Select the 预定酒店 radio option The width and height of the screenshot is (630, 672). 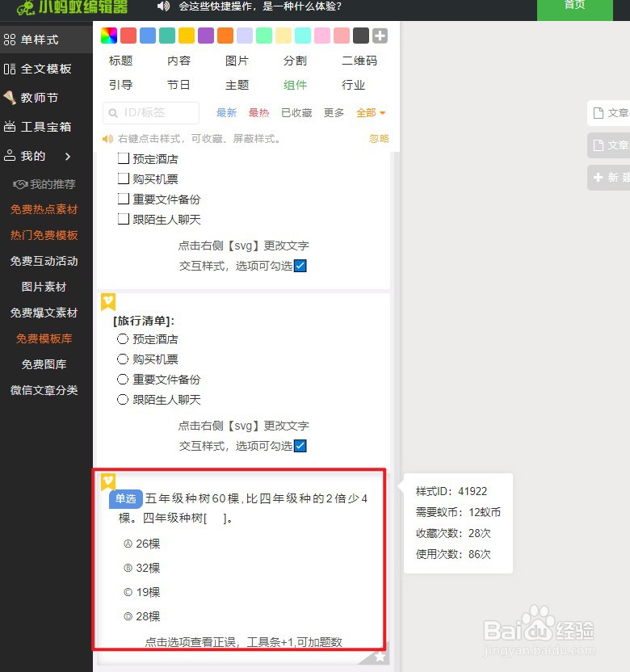(x=123, y=339)
